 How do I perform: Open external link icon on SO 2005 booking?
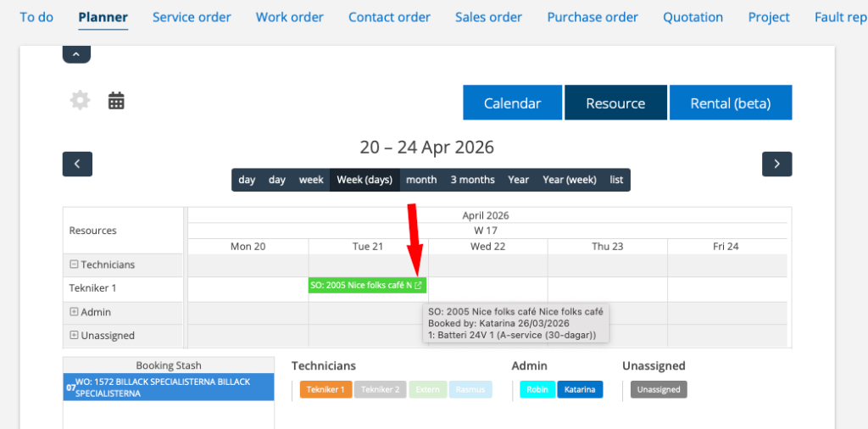pos(418,286)
